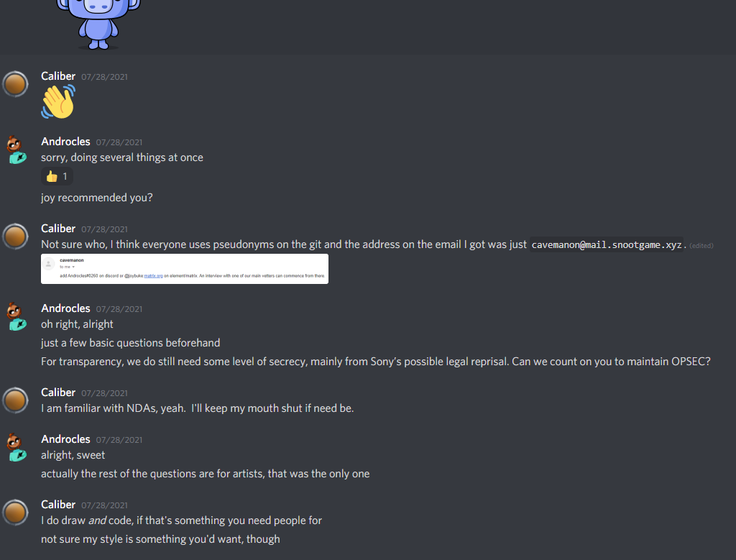Open Androcles' avatar beside "alright, sweet"
Image resolution: width=736 pixels, height=560 pixels.
click(17, 447)
